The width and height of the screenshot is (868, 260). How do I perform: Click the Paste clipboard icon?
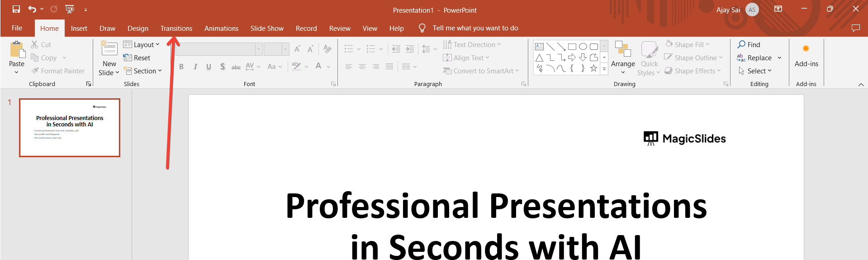coord(17,49)
